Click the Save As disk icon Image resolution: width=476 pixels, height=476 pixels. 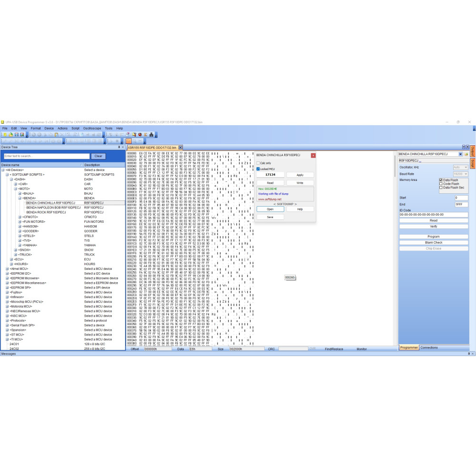(22, 135)
